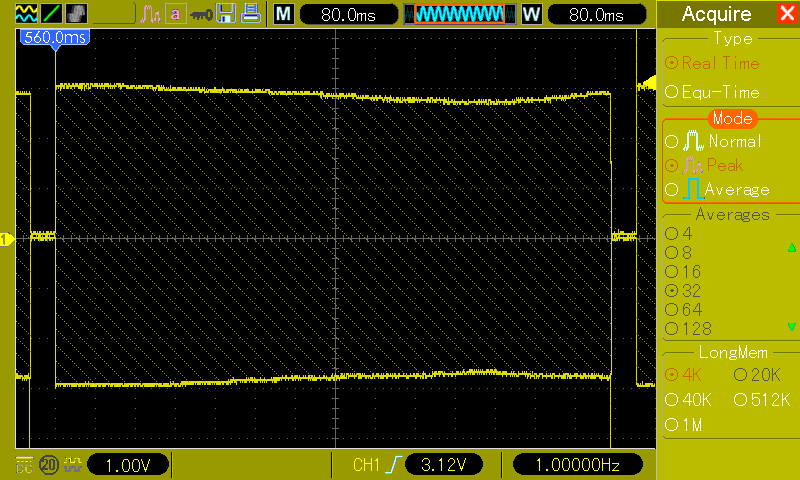
Task: Click the 1.00V vertical scale readout
Action: 128,465
